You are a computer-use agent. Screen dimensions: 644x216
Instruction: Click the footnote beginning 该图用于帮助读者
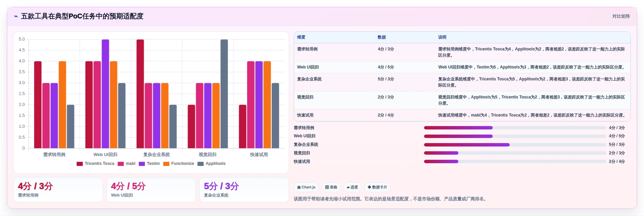tap(391, 199)
